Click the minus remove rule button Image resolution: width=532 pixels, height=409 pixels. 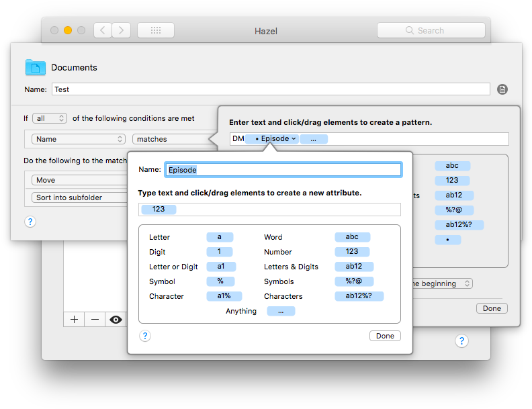coord(95,320)
